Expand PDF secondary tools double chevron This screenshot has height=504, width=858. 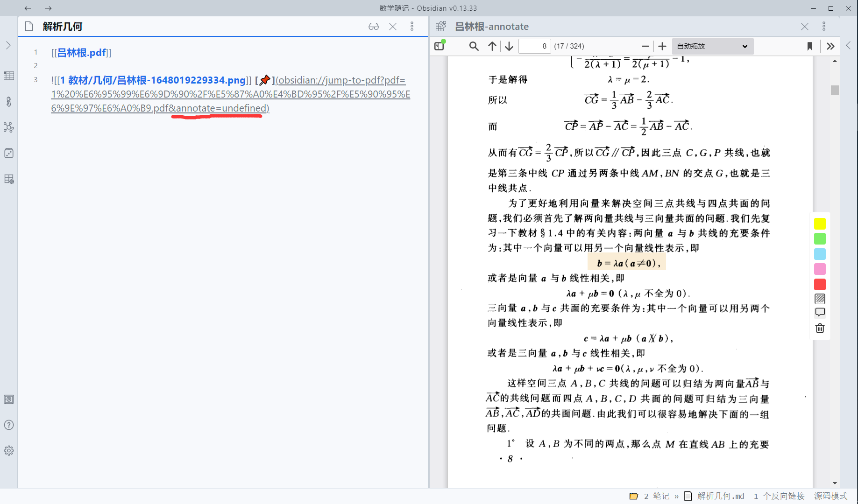coord(830,46)
